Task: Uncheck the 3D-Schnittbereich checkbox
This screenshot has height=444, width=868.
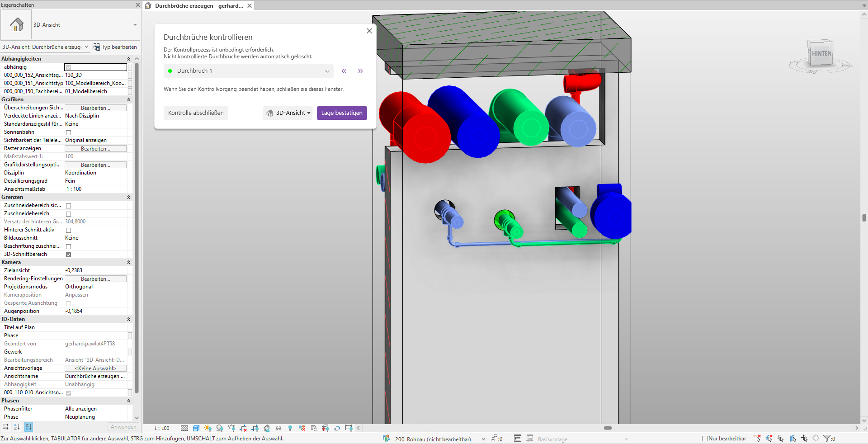Action: (68, 254)
